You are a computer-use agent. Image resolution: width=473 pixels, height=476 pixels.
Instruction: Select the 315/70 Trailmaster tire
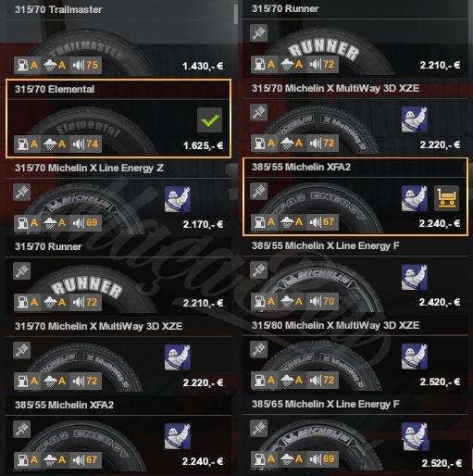click(x=118, y=38)
